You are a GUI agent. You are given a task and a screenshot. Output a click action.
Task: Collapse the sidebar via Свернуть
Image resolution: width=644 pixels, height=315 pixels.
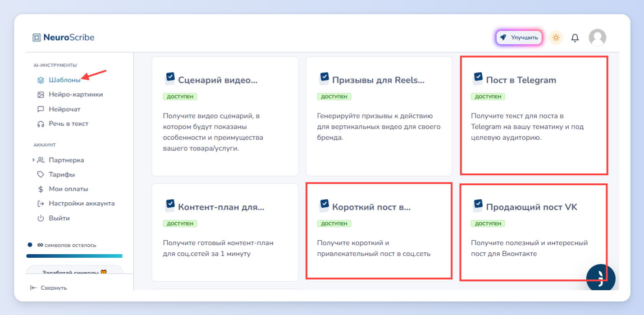click(x=54, y=288)
